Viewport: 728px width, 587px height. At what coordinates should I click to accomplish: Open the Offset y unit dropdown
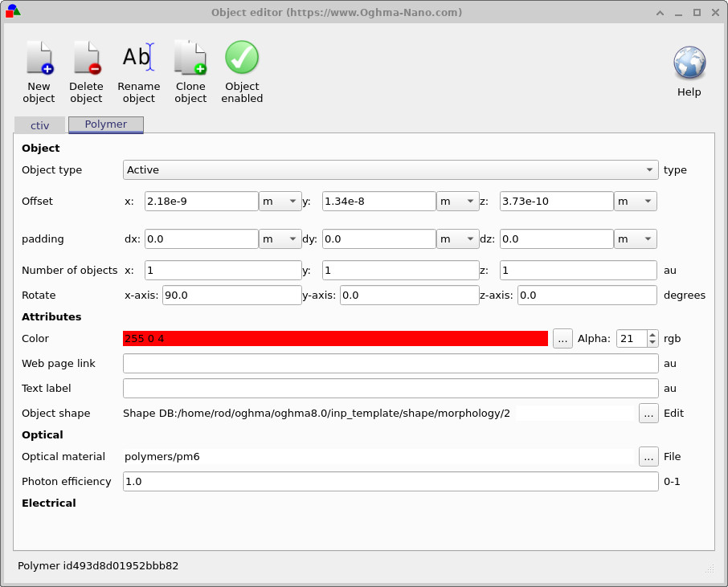(457, 202)
